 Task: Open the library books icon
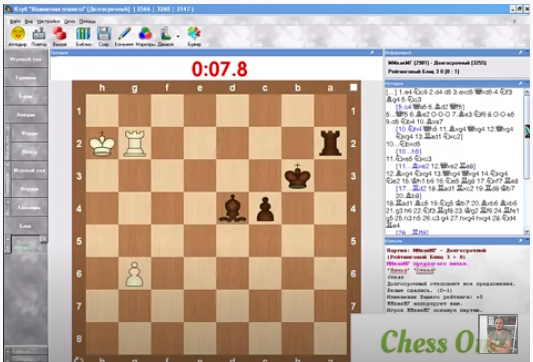83,34
